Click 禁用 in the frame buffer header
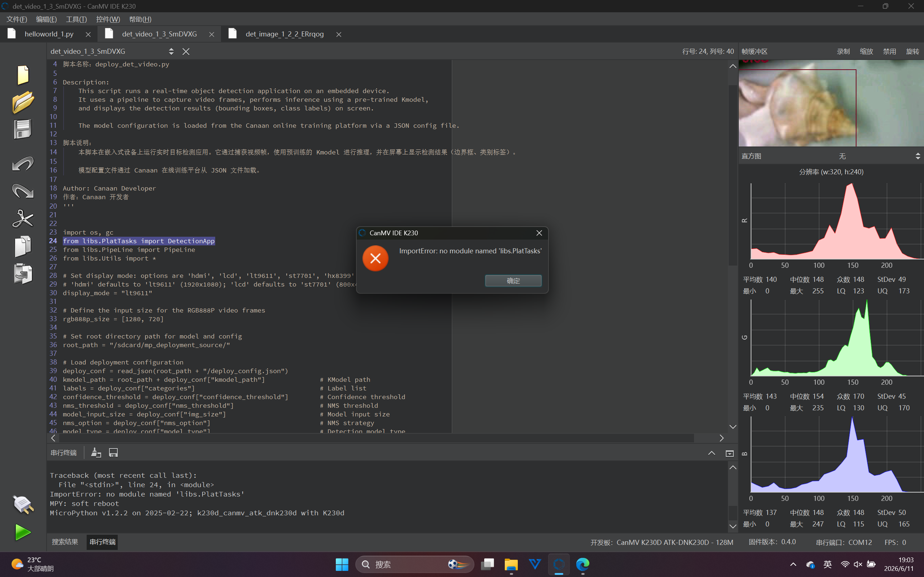 pyautogui.click(x=889, y=52)
